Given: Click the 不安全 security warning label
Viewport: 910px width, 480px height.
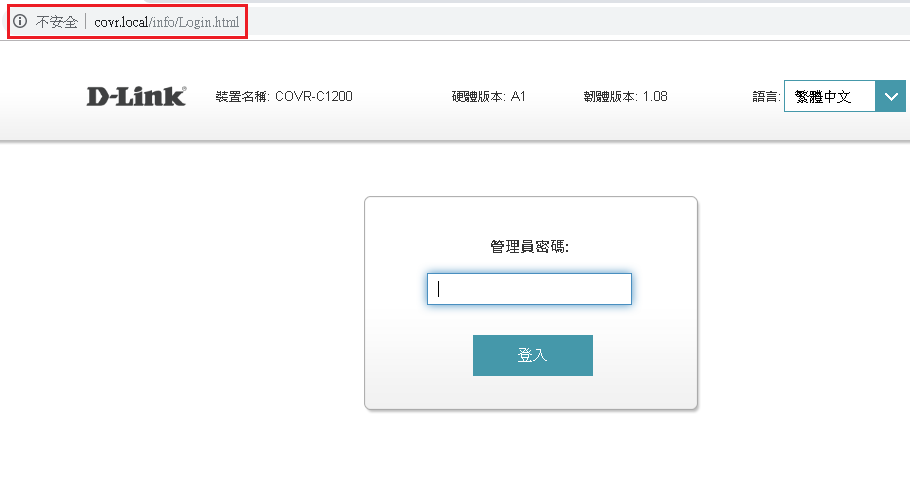Looking at the screenshot, I should point(56,21).
